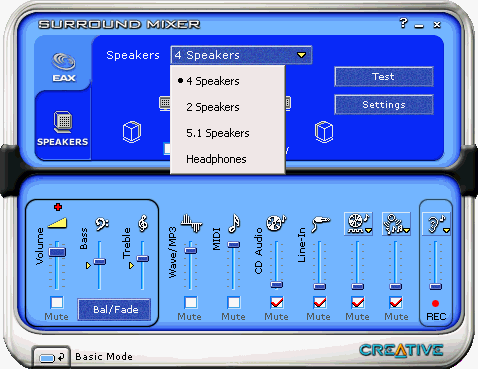Unmute the microphone source channel
Viewport: 478px width, 369px height.
(396, 303)
